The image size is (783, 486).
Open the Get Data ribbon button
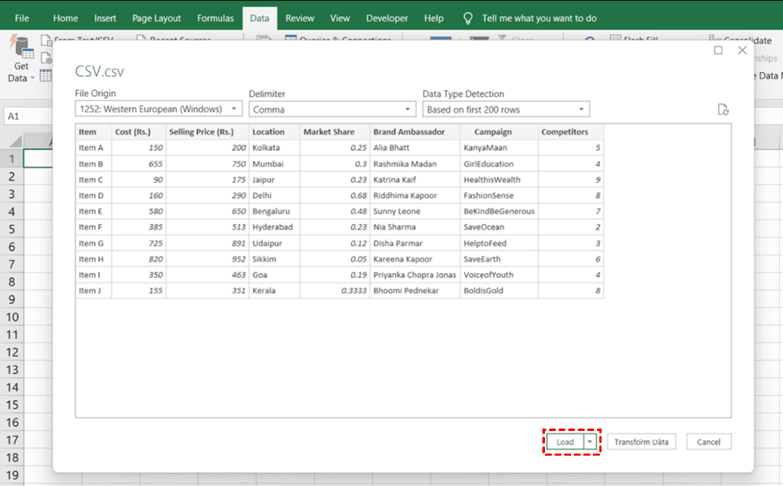pyautogui.click(x=21, y=60)
